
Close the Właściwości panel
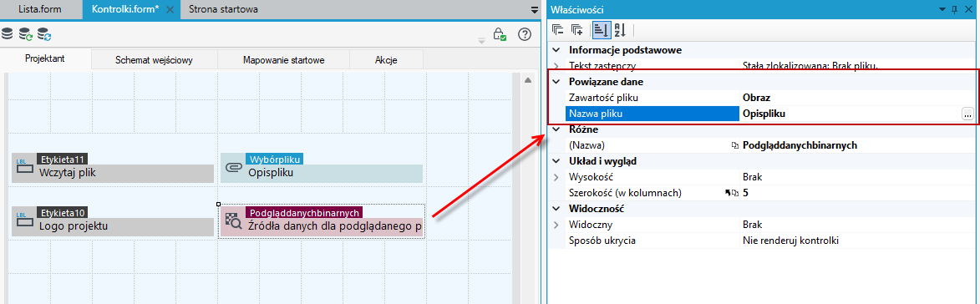tap(969, 9)
